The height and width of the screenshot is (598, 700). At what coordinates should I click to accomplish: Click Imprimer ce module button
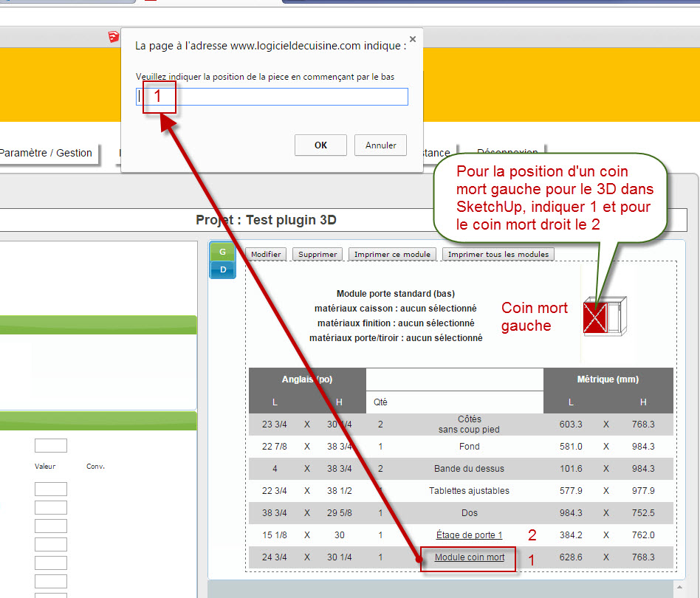pyautogui.click(x=392, y=254)
